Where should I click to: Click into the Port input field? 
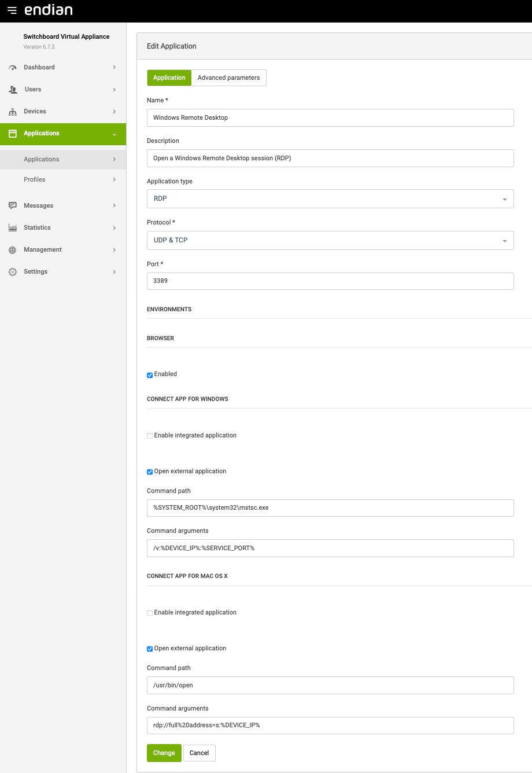coord(330,281)
